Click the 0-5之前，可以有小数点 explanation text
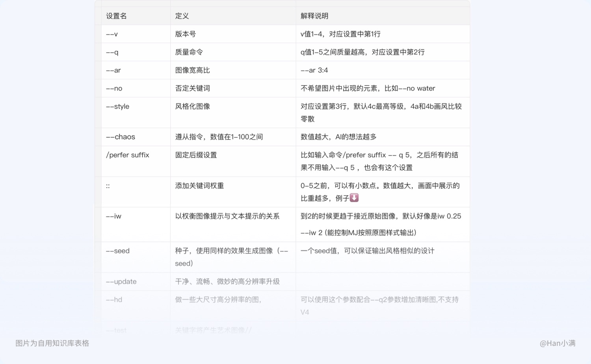The image size is (591, 364). [x=380, y=192]
